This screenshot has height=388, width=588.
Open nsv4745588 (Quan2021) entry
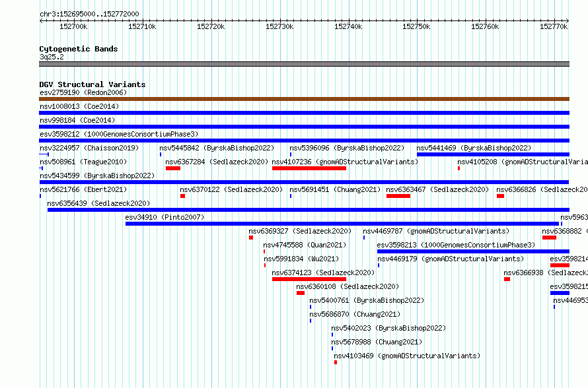(305, 245)
